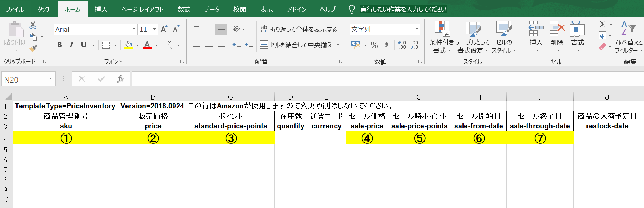The image size is (644, 208).
Task: Toggle Bold formatting
Action: click(60, 45)
